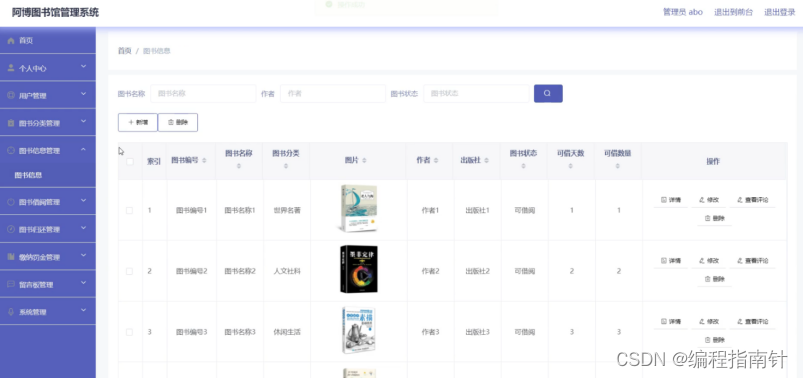Click the icon beside 用户管理
The height and width of the screenshot is (378, 803).
[11, 95]
